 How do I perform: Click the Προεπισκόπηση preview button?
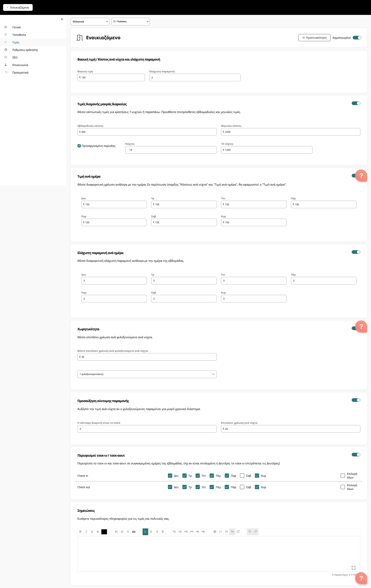click(314, 38)
